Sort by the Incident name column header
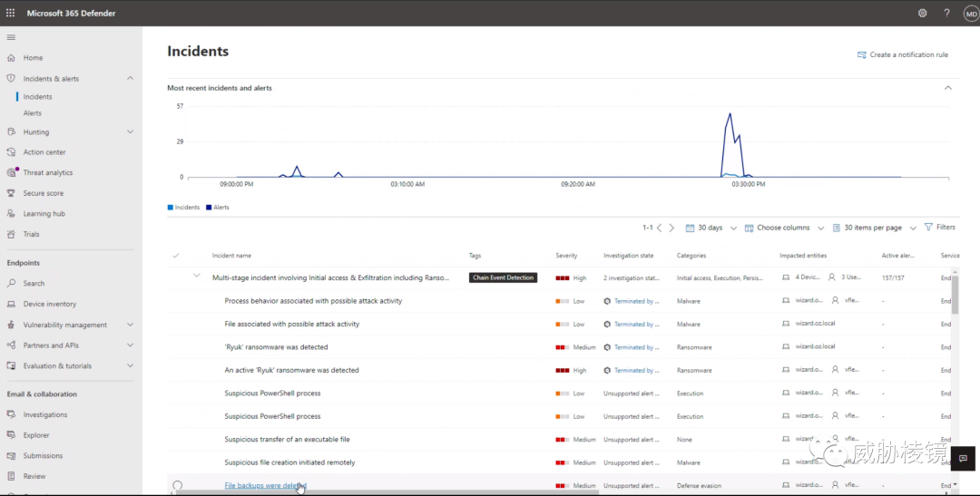The width and height of the screenshot is (980, 496). [232, 256]
